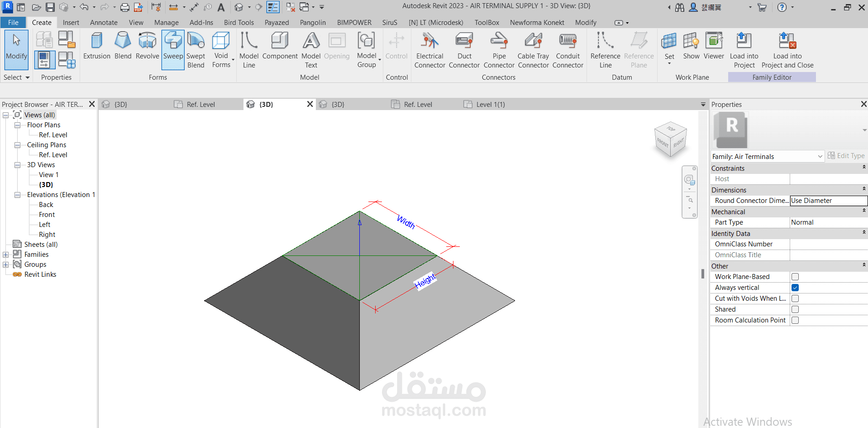This screenshot has width=868, height=428.
Task: Collapse the Identity Data properties section
Action: click(863, 233)
